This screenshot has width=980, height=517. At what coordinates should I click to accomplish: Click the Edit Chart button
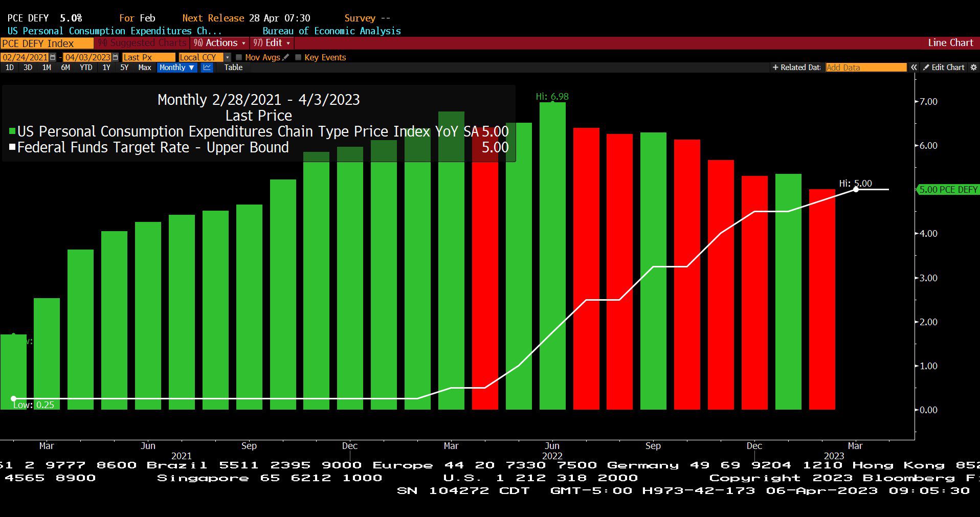943,68
